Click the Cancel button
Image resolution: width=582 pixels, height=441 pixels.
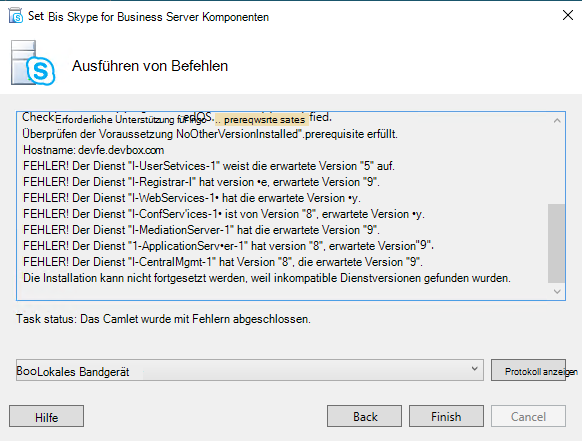tap(529, 416)
